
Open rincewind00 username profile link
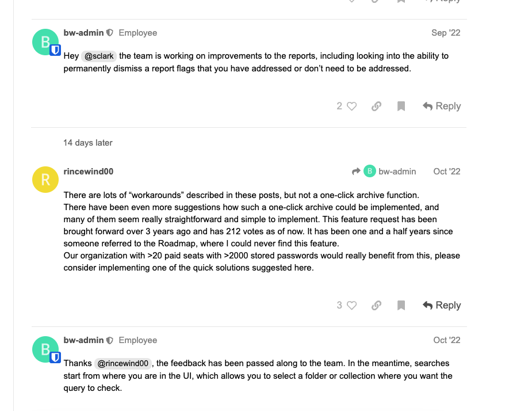tap(89, 172)
